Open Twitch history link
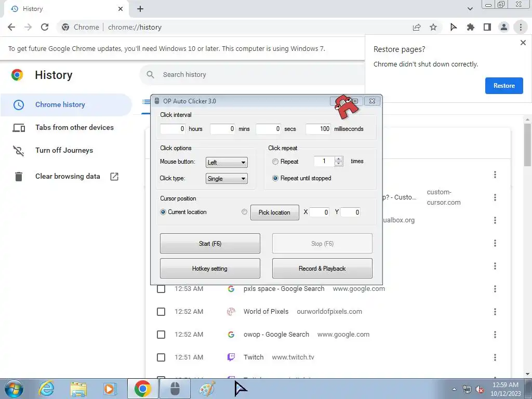This screenshot has height=399, width=532. coord(254,357)
